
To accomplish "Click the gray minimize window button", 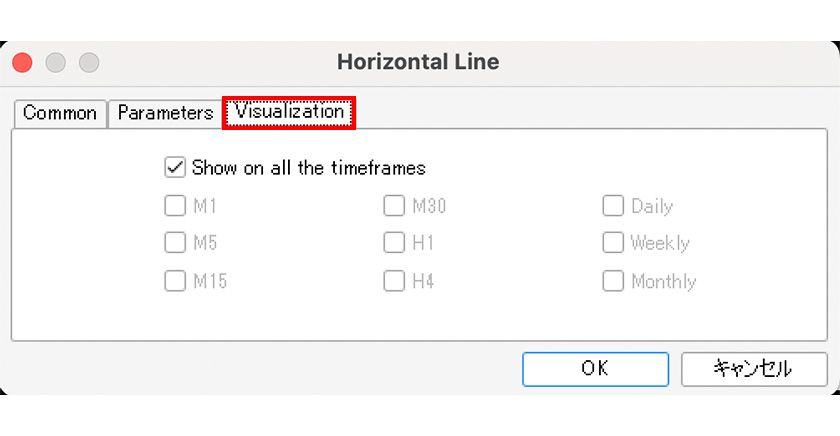I will 56,62.
